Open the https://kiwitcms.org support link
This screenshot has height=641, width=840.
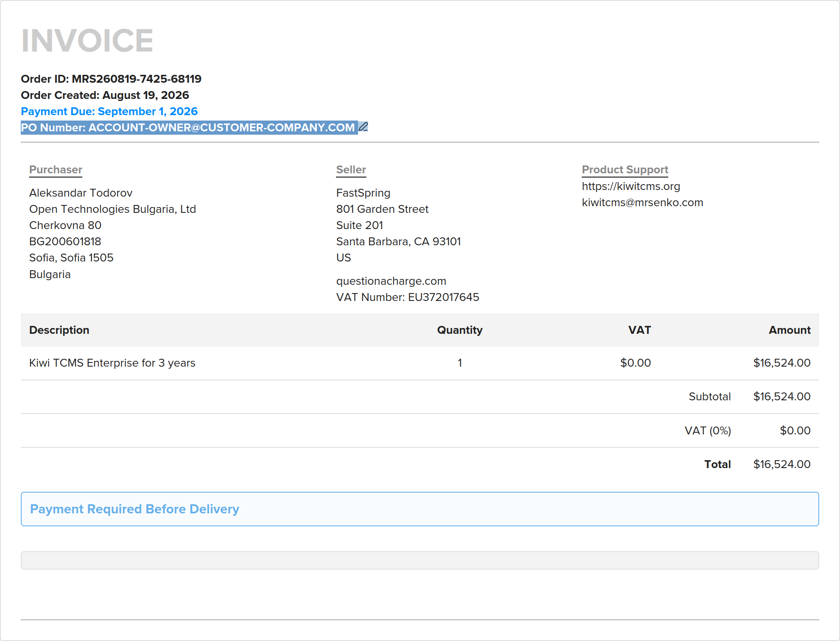[631, 186]
